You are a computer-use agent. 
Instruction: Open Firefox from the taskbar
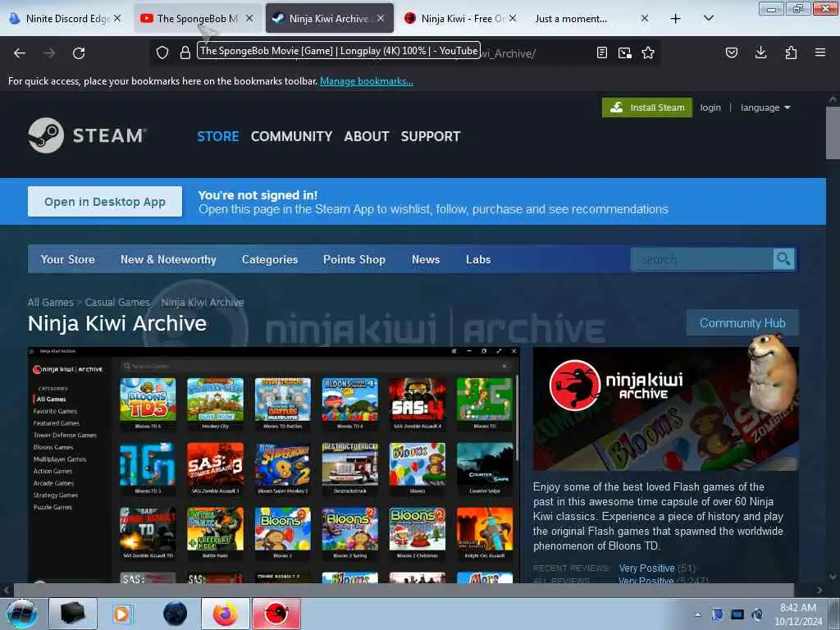coord(225,614)
